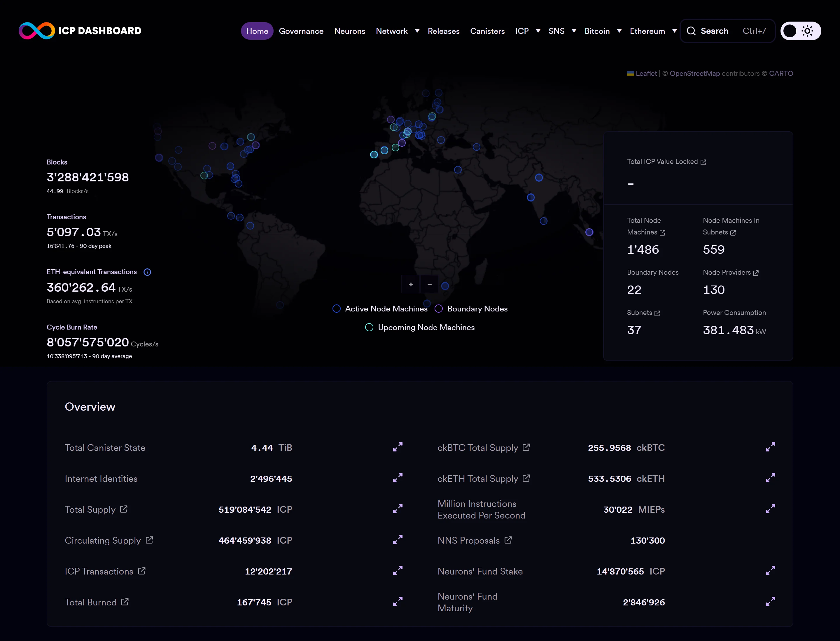The height and width of the screenshot is (641, 840).
Task: Open external link icon next to Total Node Machines
Action: click(x=662, y=233)
